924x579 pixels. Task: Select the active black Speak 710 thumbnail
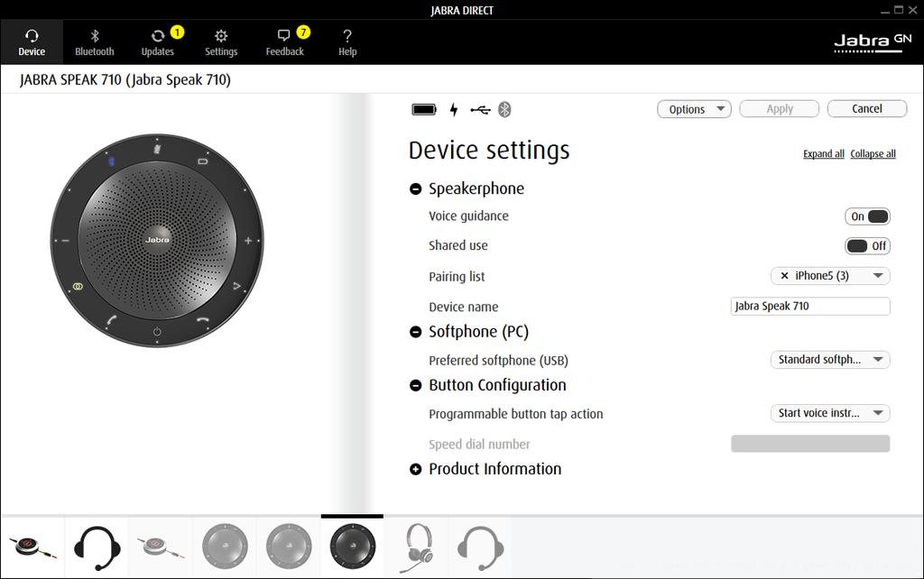click(353, 547)
